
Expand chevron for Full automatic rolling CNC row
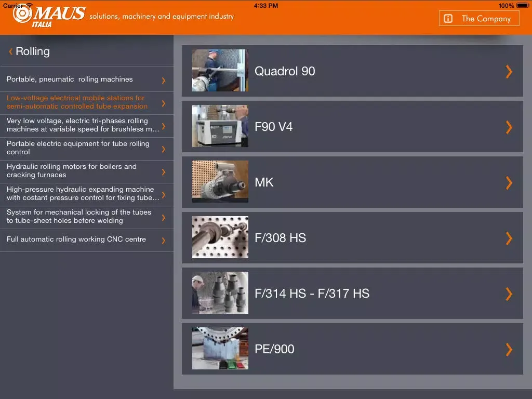tap(164, 241)
